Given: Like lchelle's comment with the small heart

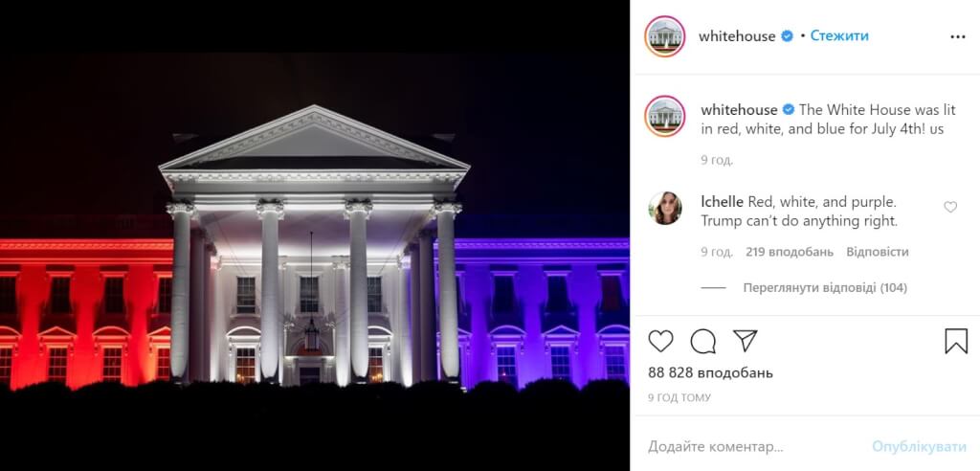Looking at the screenshot, I should tap(950, 207).
